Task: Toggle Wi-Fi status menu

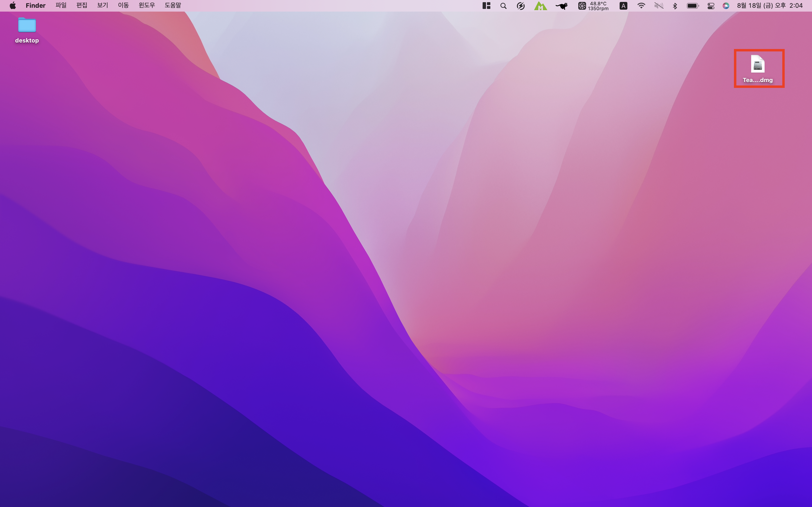Action: pyautogui.click(x=641, y=6)
